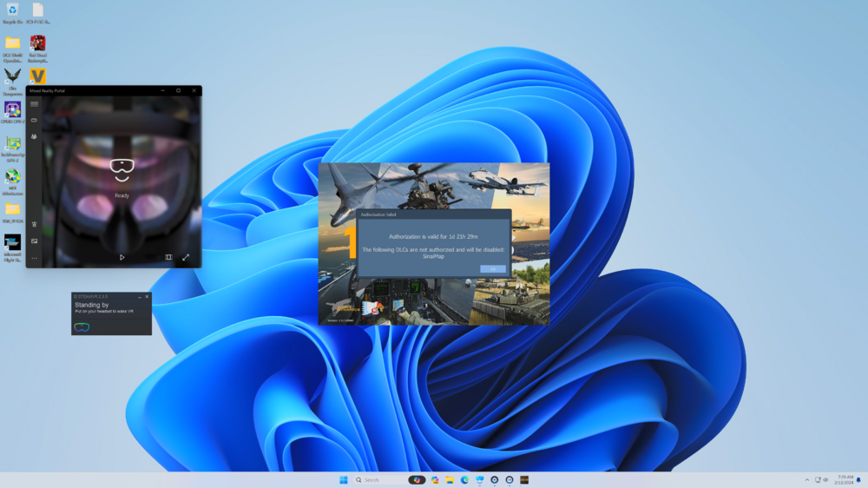Open the clock and date in taskbar
868x488 pixels.
click(x=845, y=479)
